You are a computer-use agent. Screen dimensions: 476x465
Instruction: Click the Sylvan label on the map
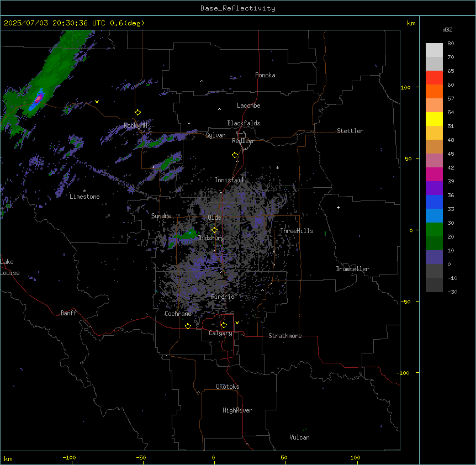215,135
